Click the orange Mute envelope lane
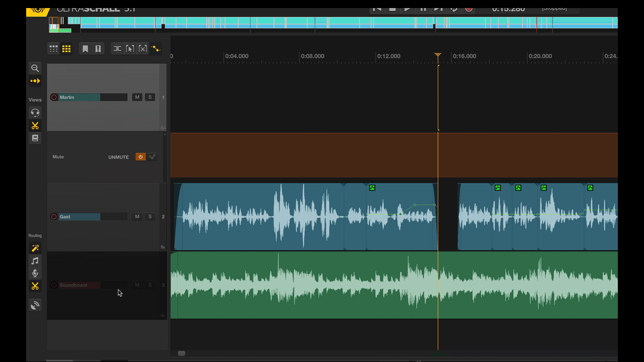The height and width of the screenshot is (362, 644). point(394,155)
